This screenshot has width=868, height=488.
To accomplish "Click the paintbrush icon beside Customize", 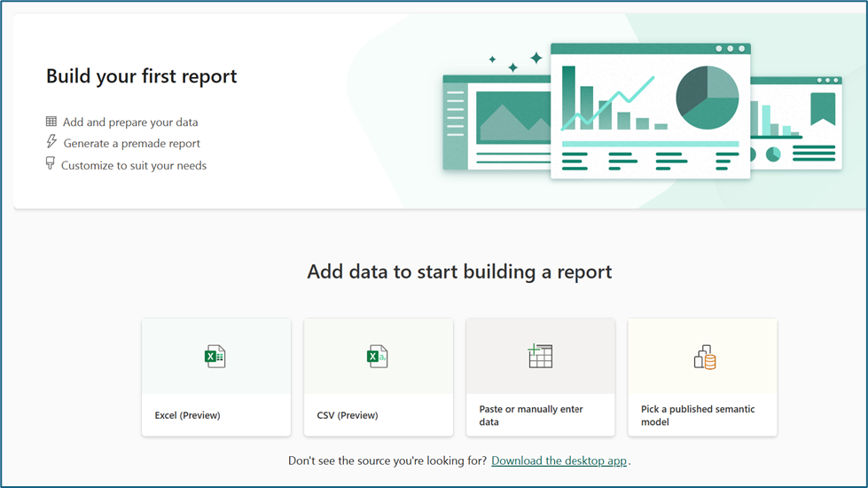I will [51, 163].
